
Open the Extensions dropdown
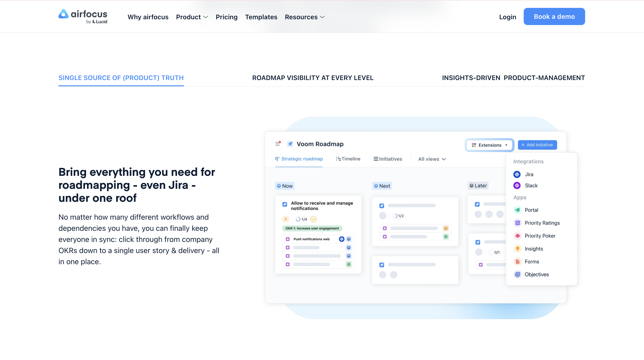tap(490, 145)
